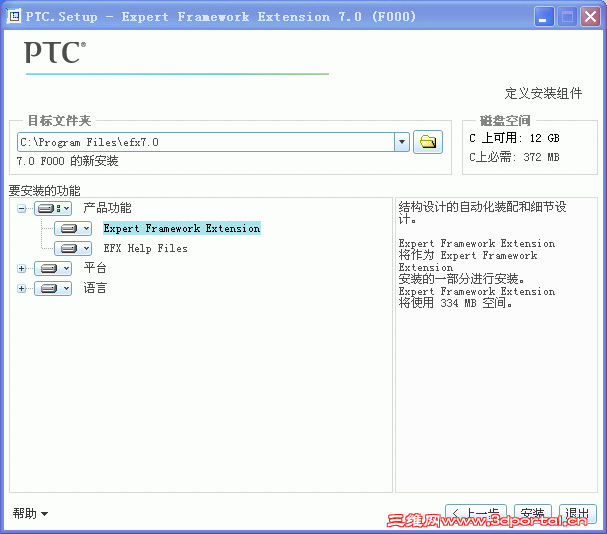Click the 安装 install button
This screenshot has height=534, width=607.
[533, 513]
